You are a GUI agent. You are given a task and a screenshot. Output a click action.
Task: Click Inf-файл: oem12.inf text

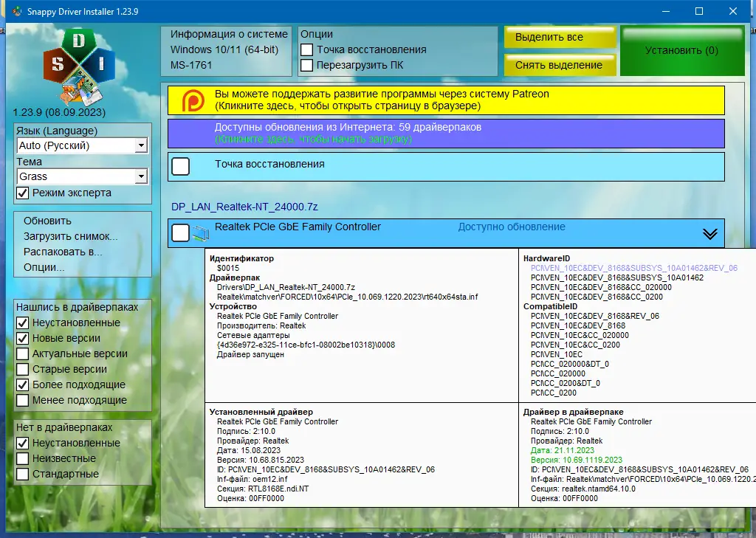pos(252,479)
